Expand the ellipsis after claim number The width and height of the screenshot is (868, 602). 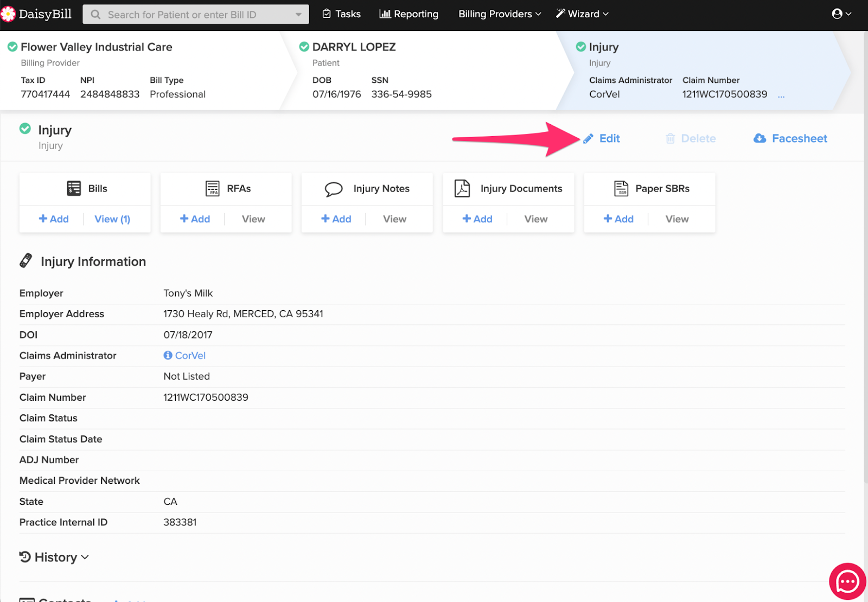[x=781, y=95]
